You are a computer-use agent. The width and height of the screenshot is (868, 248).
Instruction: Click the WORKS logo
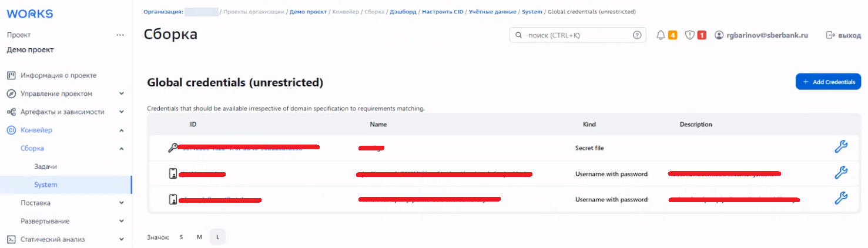[x=30, y=14]
